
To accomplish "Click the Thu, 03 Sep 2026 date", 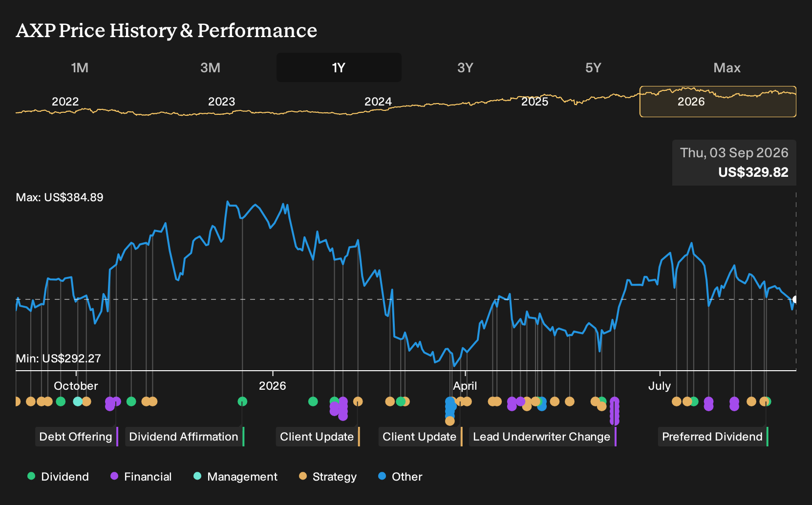I will (x=734, y=153).
